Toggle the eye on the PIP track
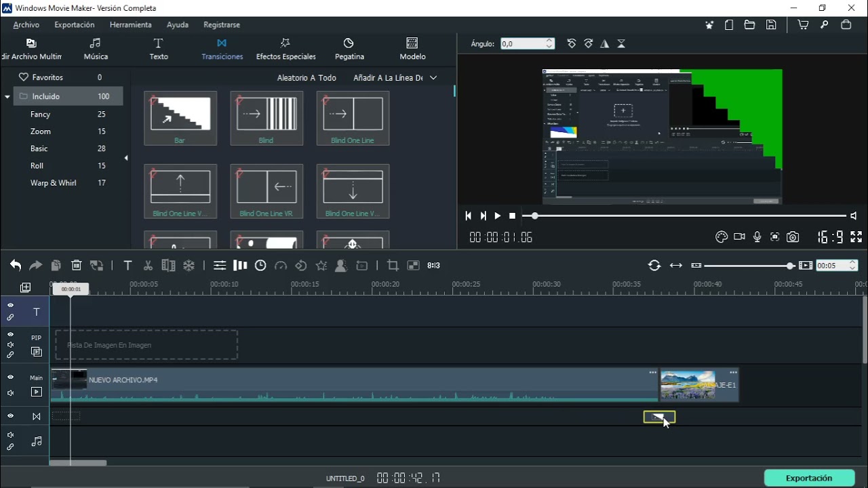 pyautogui.click(x=10, y=334)
